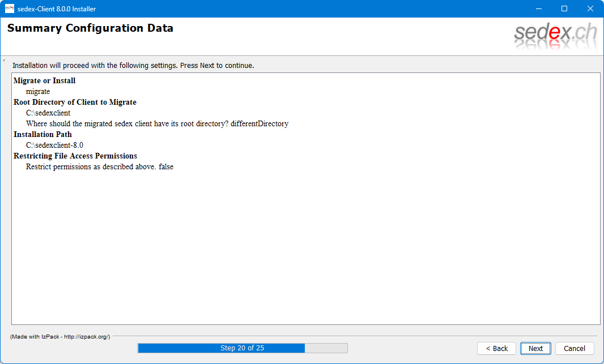This screenshot has width=604, height=364.
Task: Go back with the Back button
Action: click(496, 348)
